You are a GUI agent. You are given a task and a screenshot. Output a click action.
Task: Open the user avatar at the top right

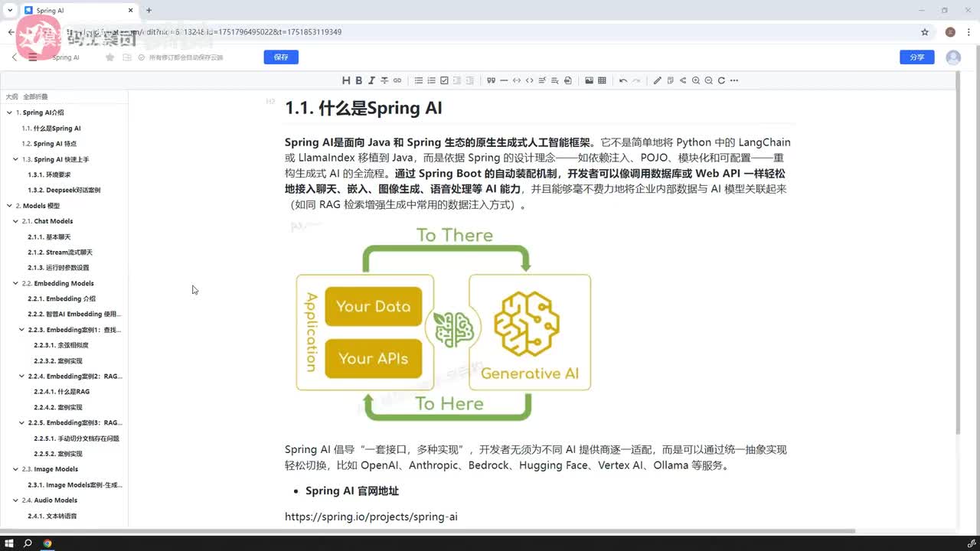pyautogui.click(x=953, y=57)
